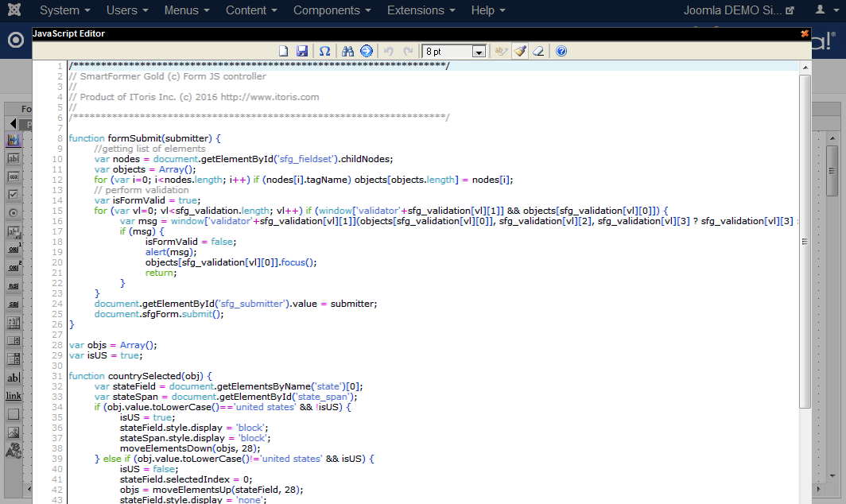The image size is (846, 504).
Task: Close the JavaScript Editor window
Action: click(x=805, y=34)
